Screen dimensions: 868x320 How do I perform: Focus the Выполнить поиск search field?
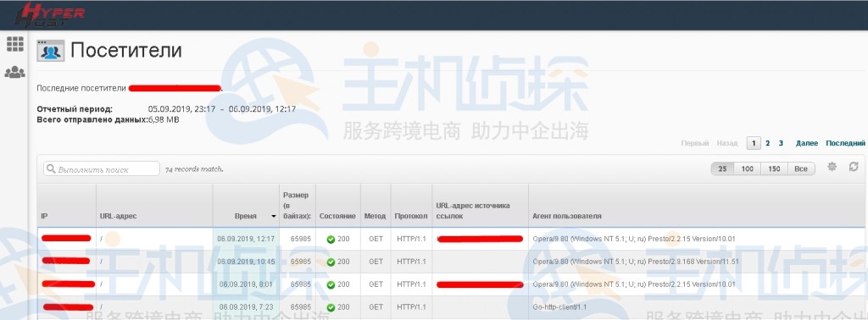point(102,168)
